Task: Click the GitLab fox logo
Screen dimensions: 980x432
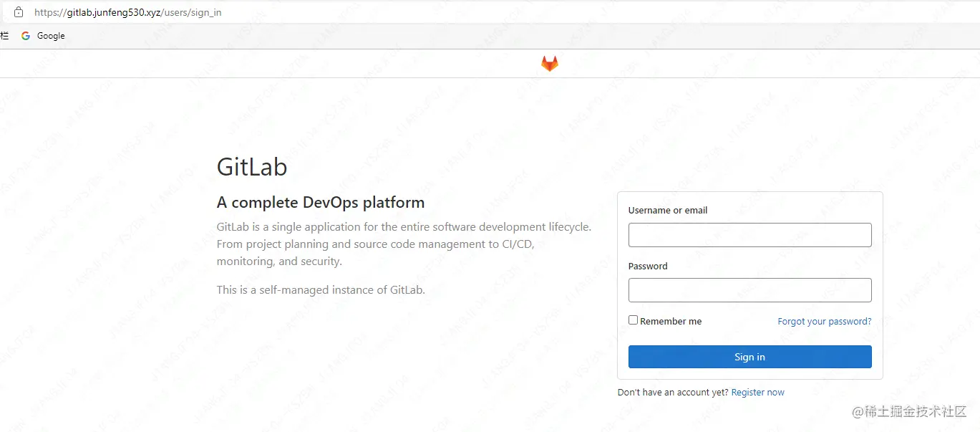Action: click(549, 64)
